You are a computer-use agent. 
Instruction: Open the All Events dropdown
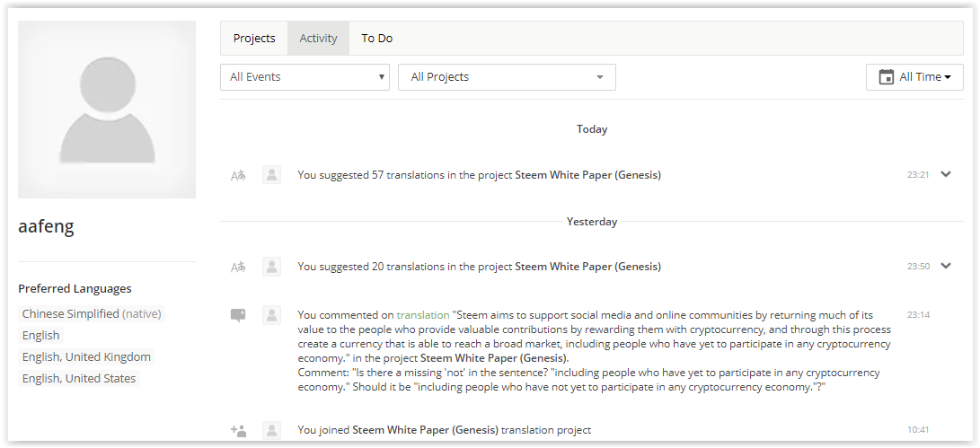click(x=305, y=77)
